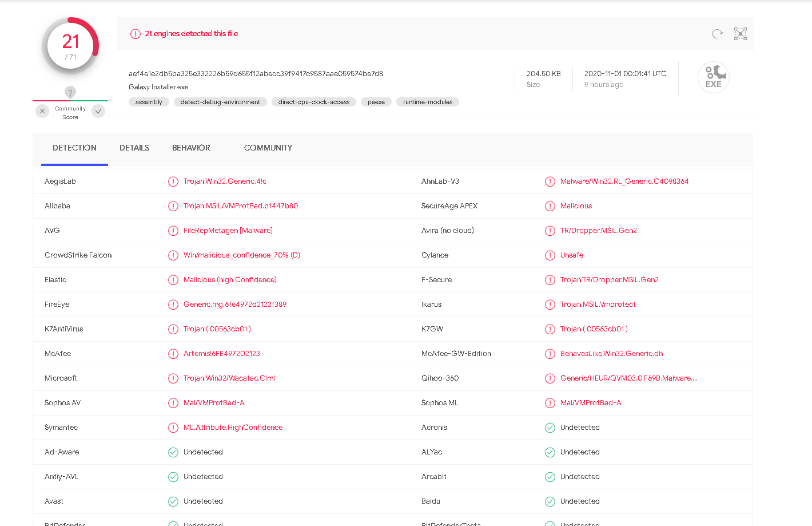Click the alert icon beside '21 engines detected'
The image size is (812, 526).
(x=136, y=34)
